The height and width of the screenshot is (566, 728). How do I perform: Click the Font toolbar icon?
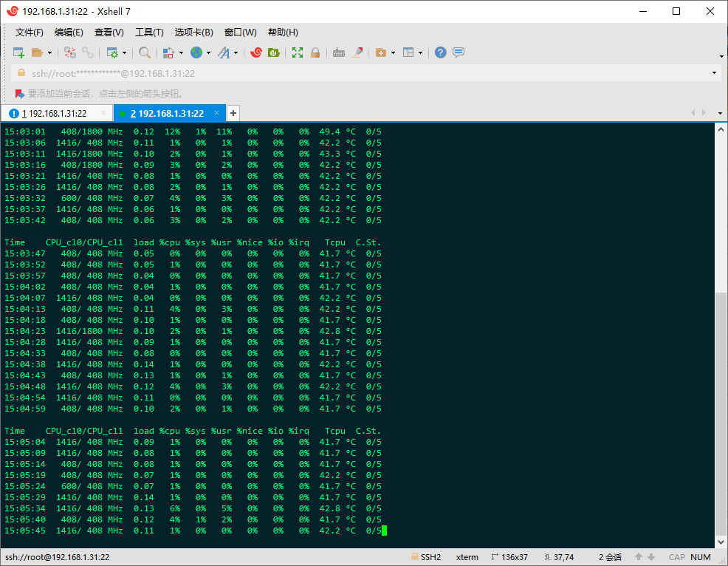click(x=224, y=52)
